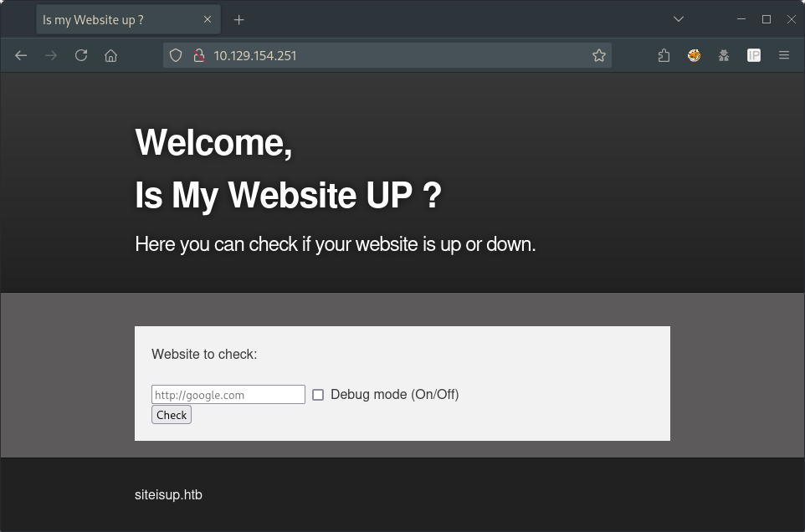This screenshot has width=805, height=532.
Task: Open the Firefox hamburger application menu
Action: click(x=784, y=55)
